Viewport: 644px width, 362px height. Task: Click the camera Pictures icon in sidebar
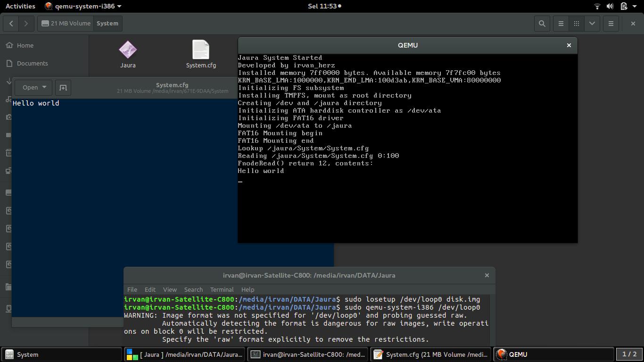pyautogui.click(x=8, y=117)
